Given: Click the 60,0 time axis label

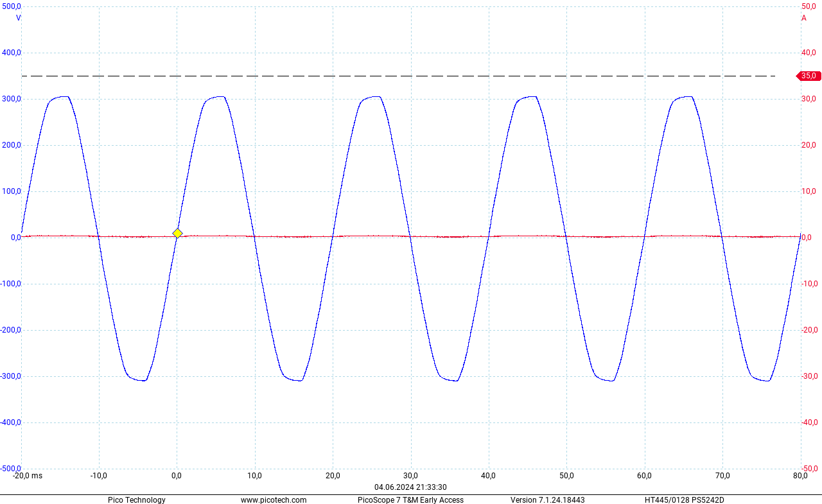Looking at the screenshot, I should 644,476.
